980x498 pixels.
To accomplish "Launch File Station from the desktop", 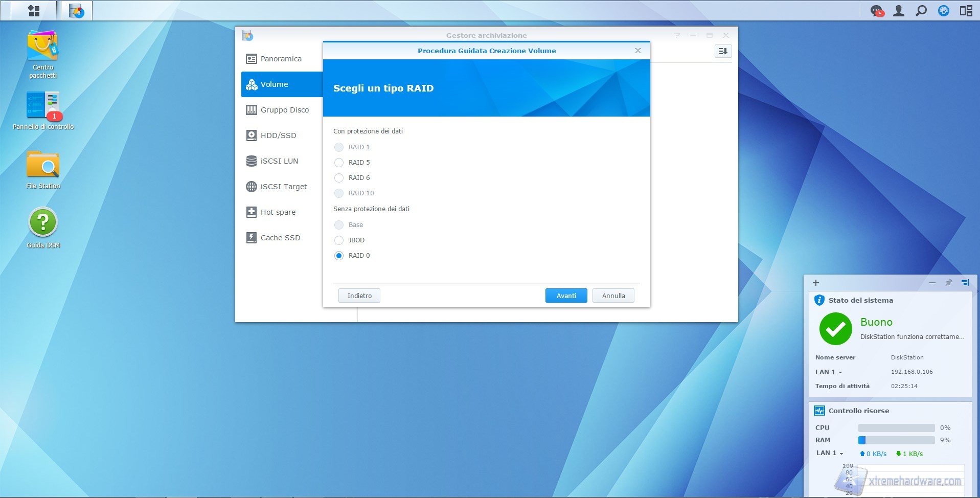I will 43,165.
